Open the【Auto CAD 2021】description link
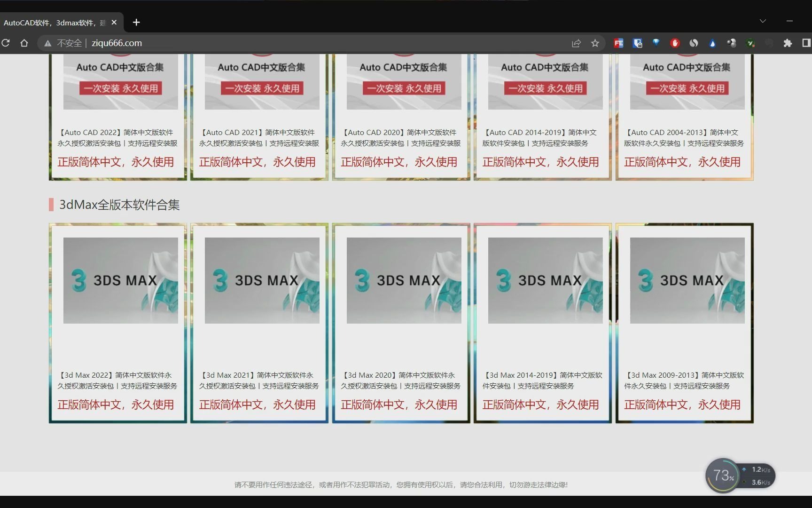Screen dimensions: 812x508 click(259, 138)
